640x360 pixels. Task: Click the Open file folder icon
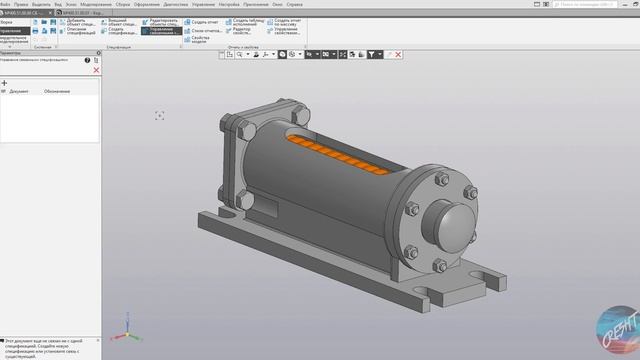tap(44, 22)
